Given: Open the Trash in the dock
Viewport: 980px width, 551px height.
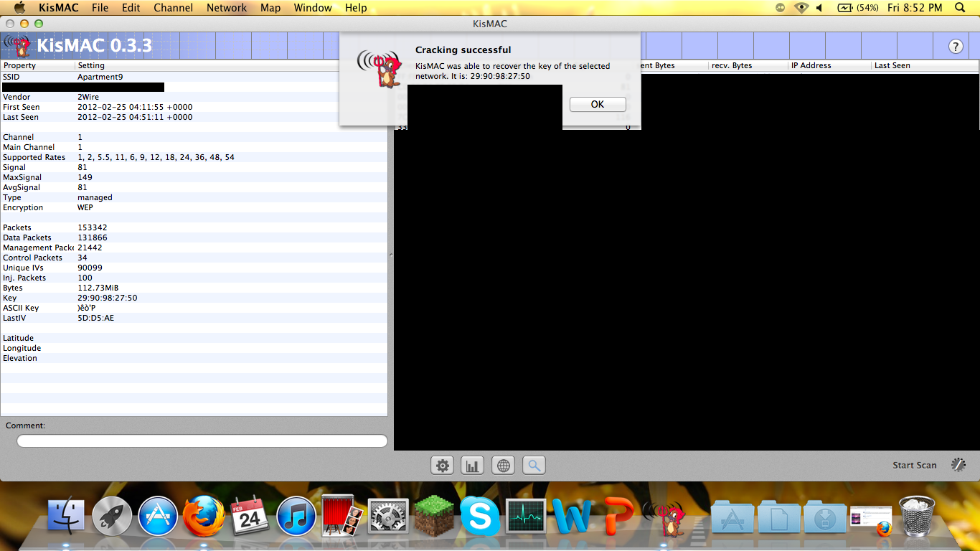Looking at the screenshot, I should tap(917, 517).
